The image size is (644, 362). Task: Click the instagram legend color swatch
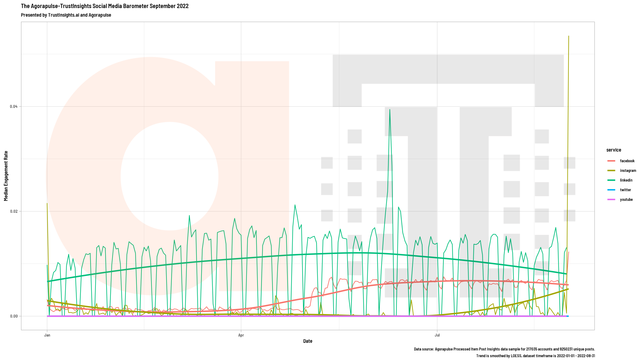[611, 171]
